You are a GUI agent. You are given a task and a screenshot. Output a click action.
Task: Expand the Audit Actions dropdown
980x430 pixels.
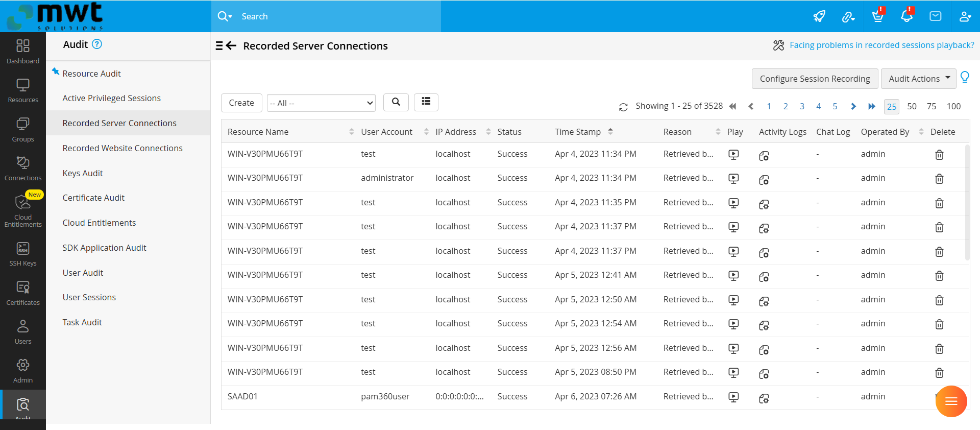(918, 79)
